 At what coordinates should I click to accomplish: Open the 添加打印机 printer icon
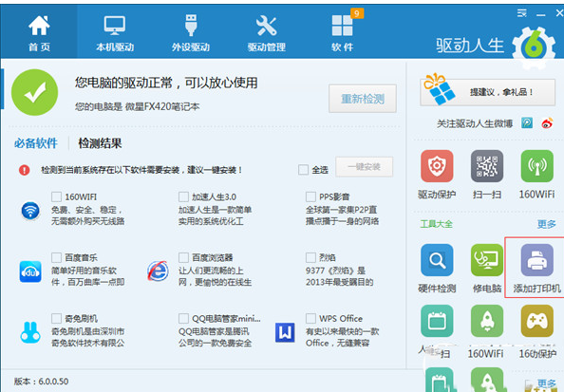click(537, 260)
